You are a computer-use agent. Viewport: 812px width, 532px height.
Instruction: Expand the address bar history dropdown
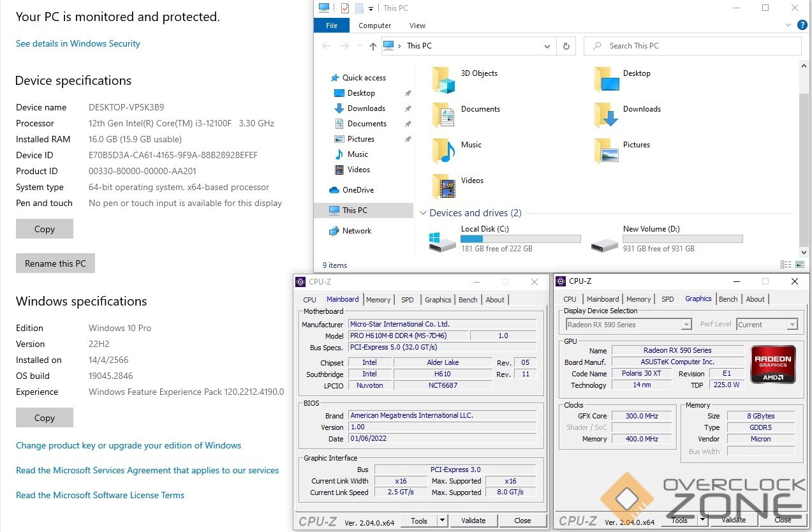pyautogui.click(x=547, y=46)
